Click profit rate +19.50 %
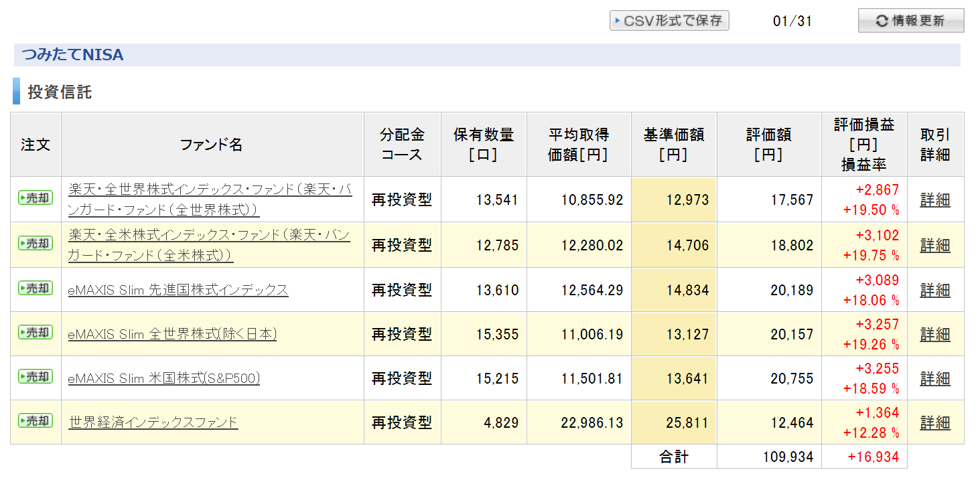The width and height of the screenshot is (980, 484). pyautogui.click(x=871, y=210)
